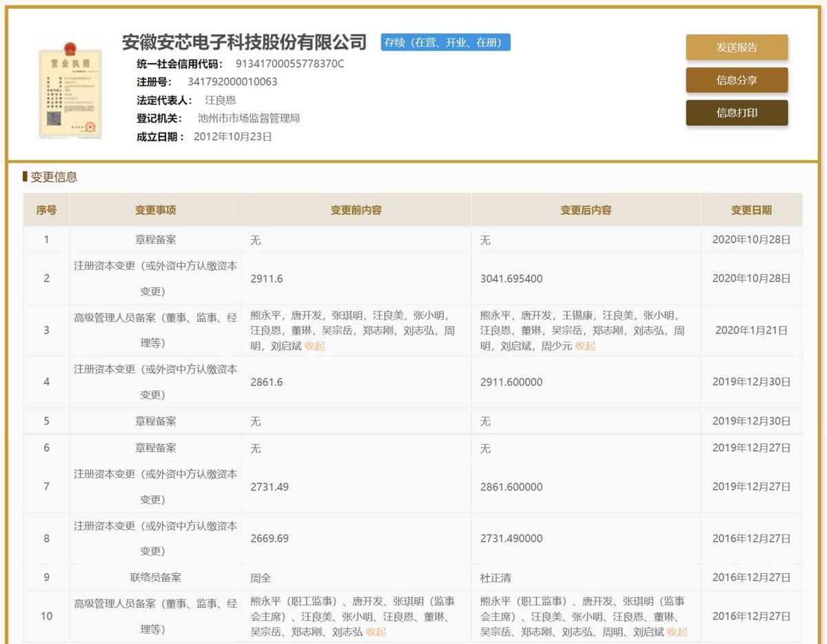Viewport: 827px width, 644px height.
Task: Click 章程备案 in row 1
Action: tap(156, 240)
